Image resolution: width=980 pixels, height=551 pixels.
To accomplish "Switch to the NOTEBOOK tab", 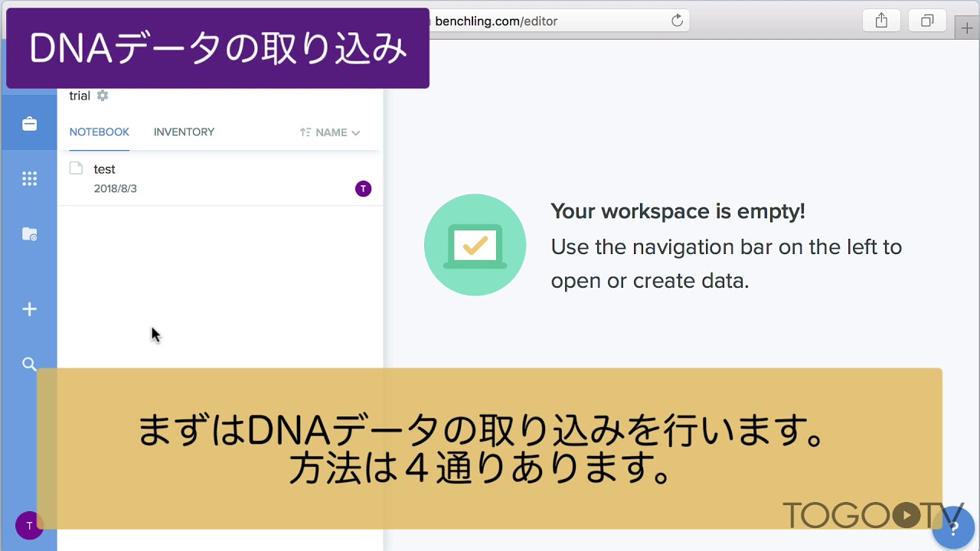I will tap(100, 132).
